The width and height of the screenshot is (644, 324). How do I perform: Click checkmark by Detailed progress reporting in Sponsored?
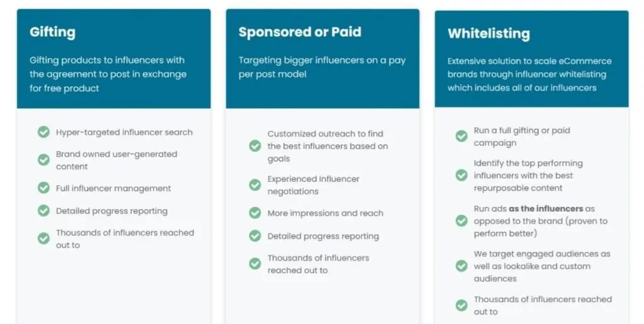(255, 236)
